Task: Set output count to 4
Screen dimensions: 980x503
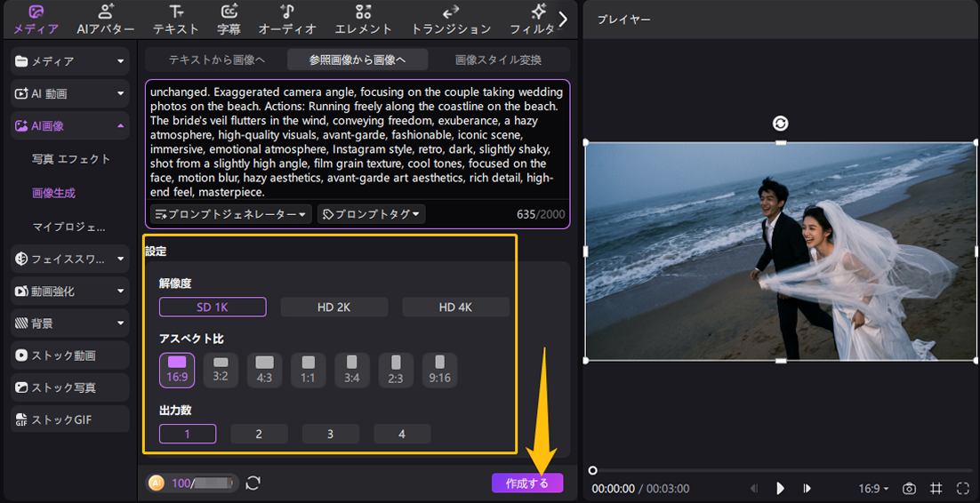Action: 402,434
